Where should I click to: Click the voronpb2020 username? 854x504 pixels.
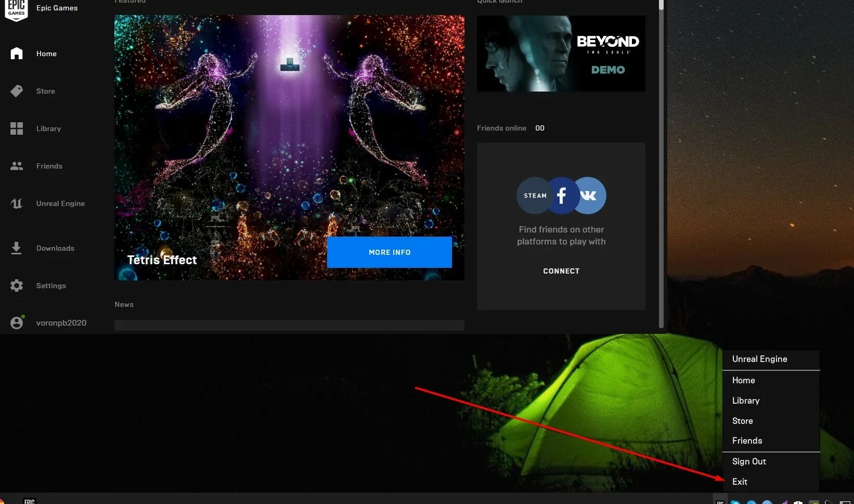coord(61,322)
